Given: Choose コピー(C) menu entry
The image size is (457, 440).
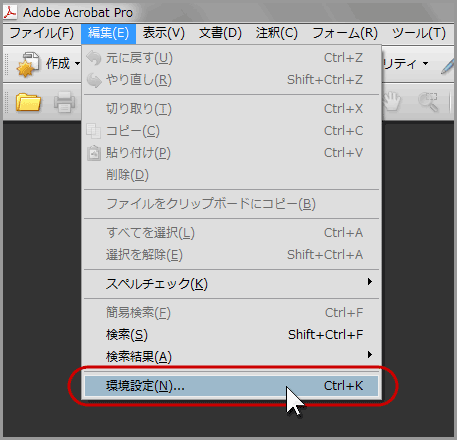Looking at the screenshot, I should point(232,131).
